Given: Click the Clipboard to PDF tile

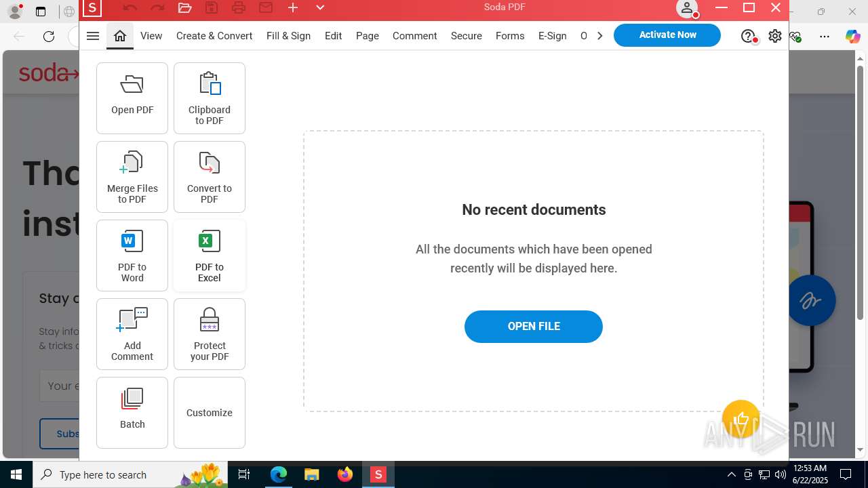Looking at the screenshot, I should (210, 98).
